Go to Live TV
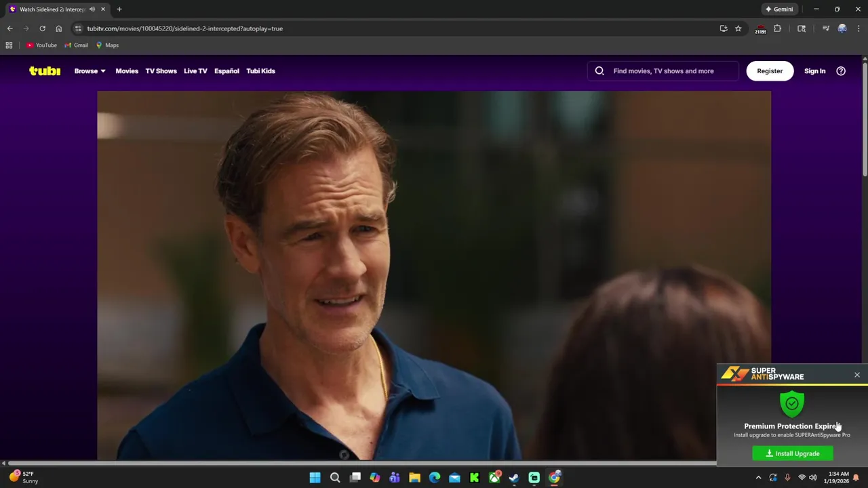The height and width of the screenshot is (488, 868). 195,70
